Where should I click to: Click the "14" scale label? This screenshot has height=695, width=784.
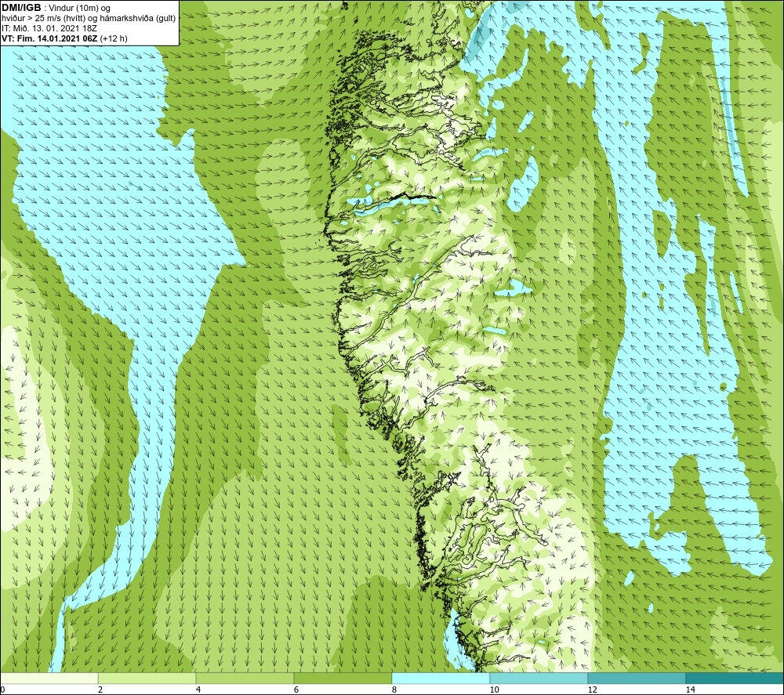click(x=690, y=690)
